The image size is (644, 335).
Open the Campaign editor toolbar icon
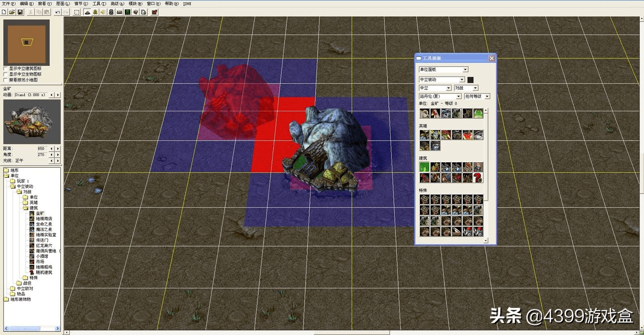pyautogui.click(x=119, y=12)
